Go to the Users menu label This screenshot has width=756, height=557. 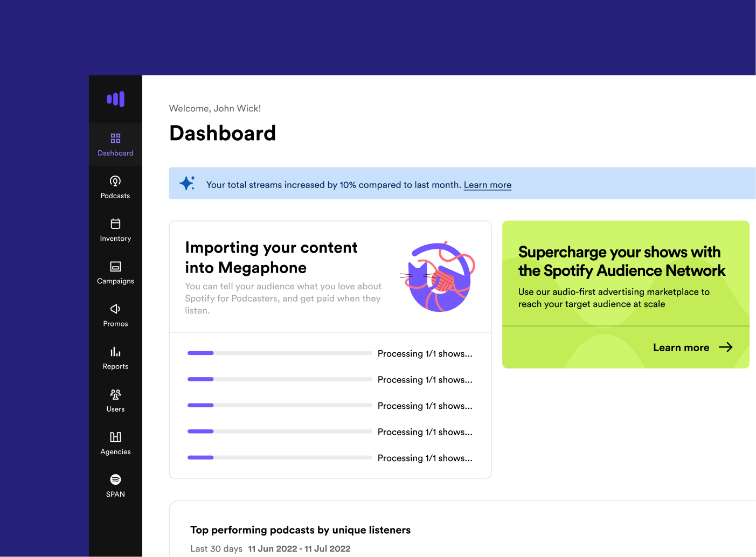[115, 409]
